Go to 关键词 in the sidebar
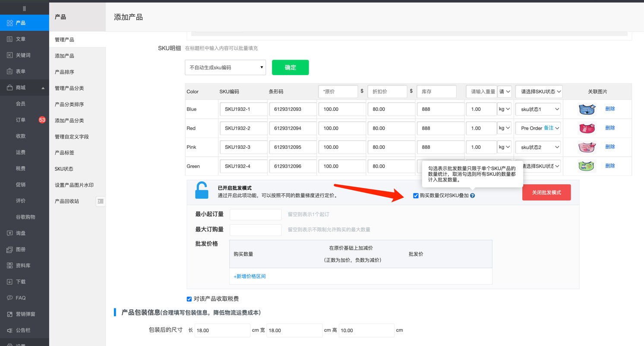This screenshot has width=644, height=346. tap(23, 55)
